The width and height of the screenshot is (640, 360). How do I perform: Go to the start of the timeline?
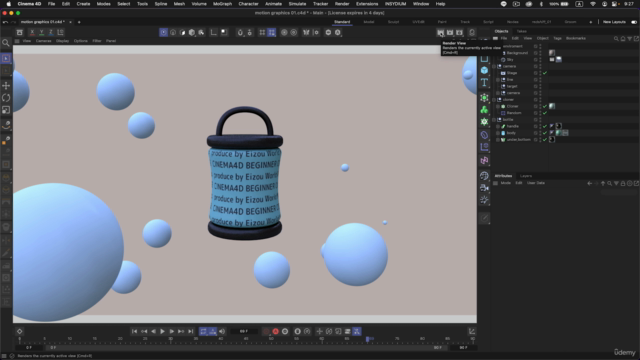(x=134, y=331)
